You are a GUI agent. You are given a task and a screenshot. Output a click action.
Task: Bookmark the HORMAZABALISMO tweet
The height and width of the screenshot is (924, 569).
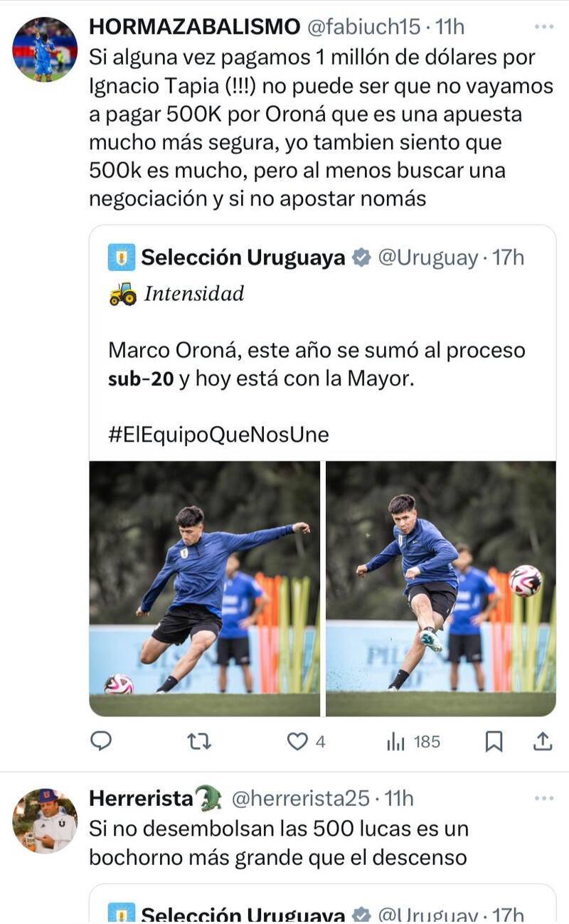pos(493,741)
